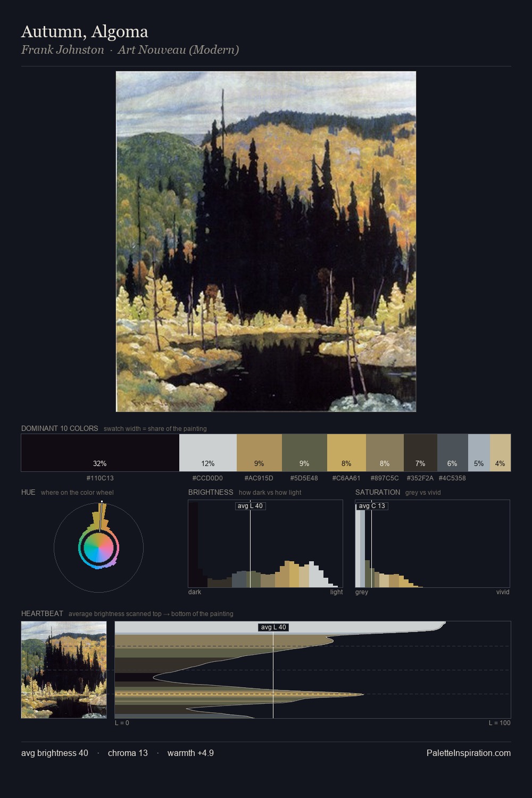Screen dimensions: 532x798
Task: Click "avg brightness 40" in the footer
Action: (x=55, y=753)
